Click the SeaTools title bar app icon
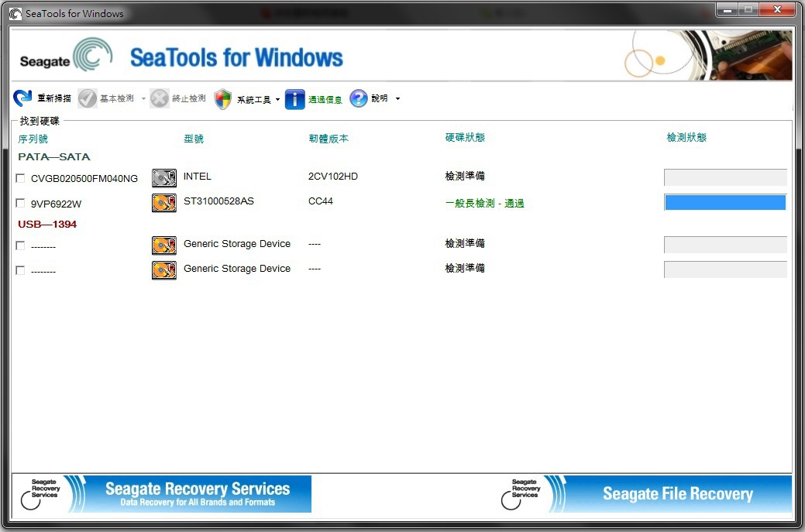The height and width of the screenshot is (532, 805). click(15, 14)
